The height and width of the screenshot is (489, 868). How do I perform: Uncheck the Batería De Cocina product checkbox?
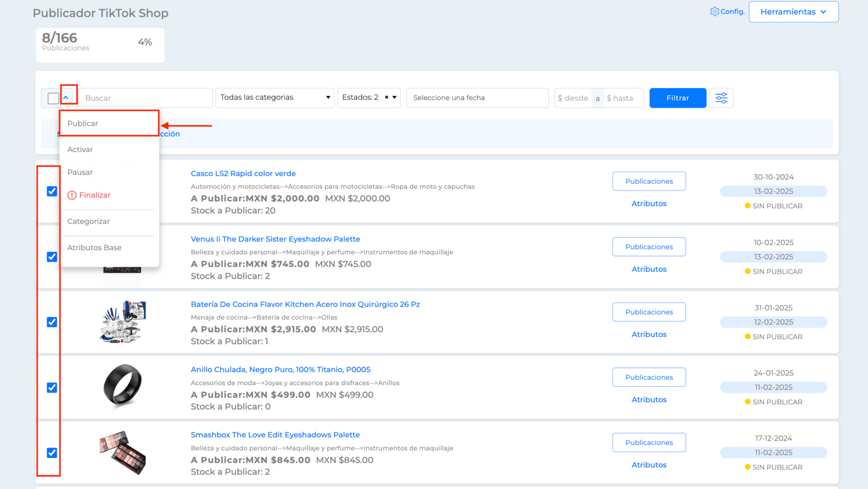(x=52, y=322)
